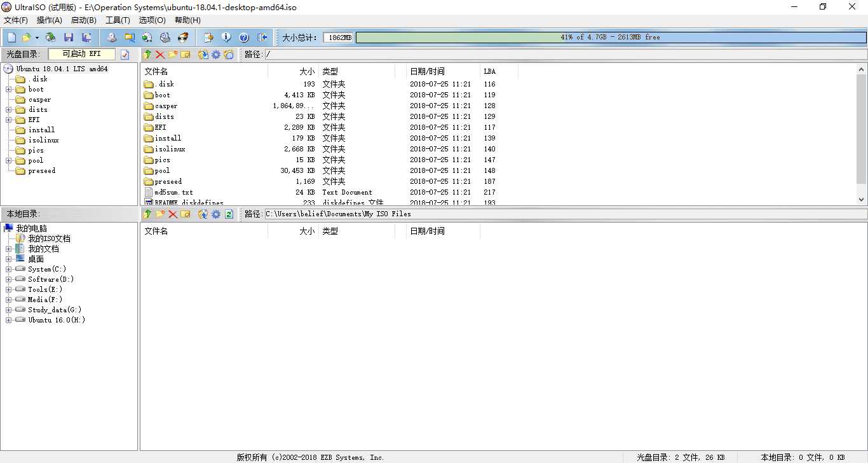Select md5sum.txt in the image file list

173,192
